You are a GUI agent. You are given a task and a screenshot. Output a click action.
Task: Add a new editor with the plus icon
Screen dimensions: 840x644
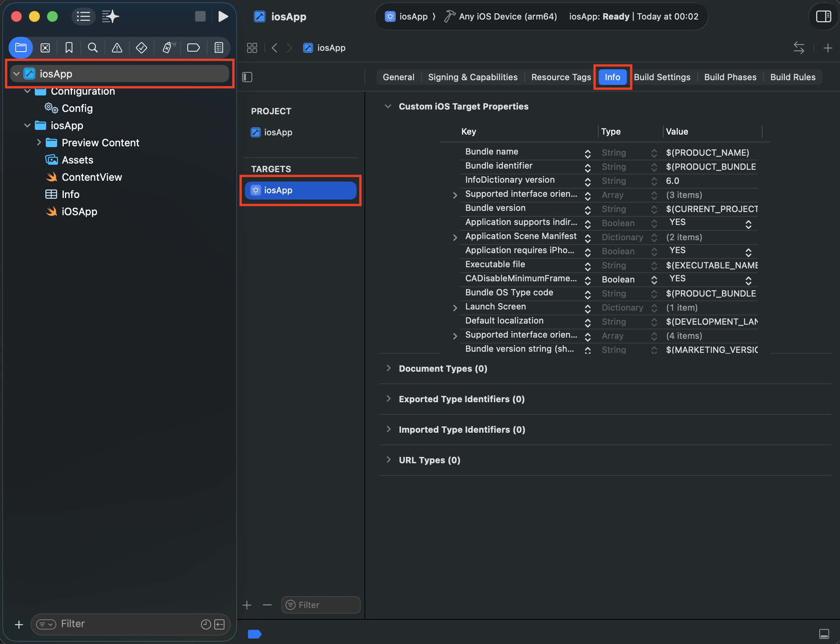(x=828, y=48)
